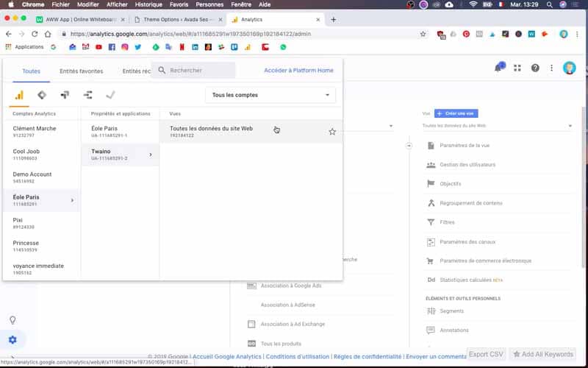
Task: Open a new Chrome tab
Action: click(334, 20)
